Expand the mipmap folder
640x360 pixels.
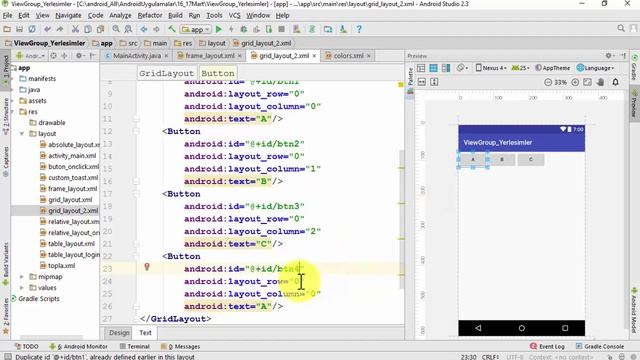22,277
